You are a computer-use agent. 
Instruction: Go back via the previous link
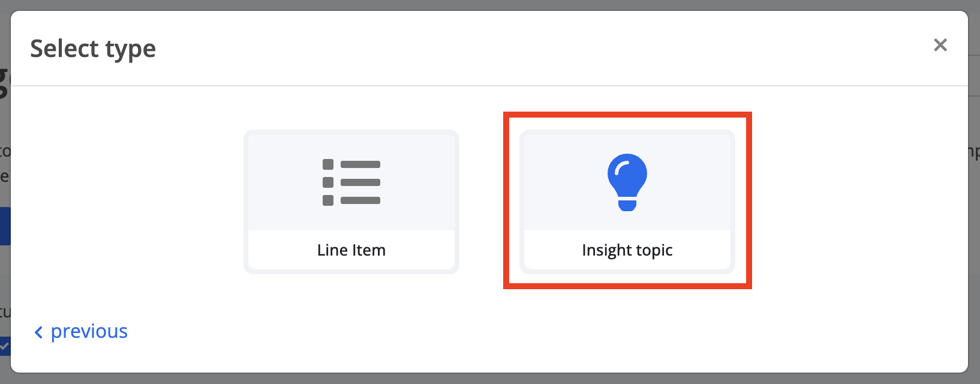coord(81,331)
